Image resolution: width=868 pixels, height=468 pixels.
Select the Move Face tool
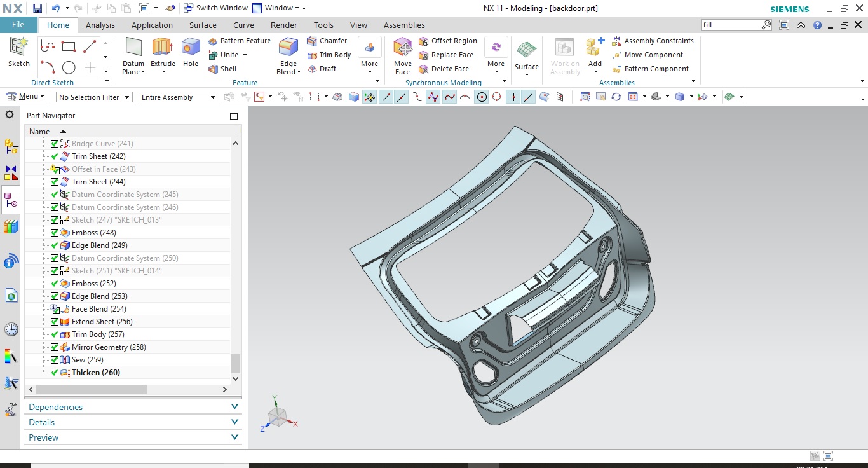click(402, 56)
